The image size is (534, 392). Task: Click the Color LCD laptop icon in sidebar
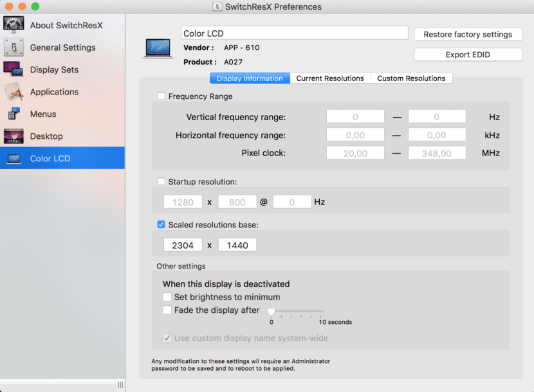(x=14, y=159)
